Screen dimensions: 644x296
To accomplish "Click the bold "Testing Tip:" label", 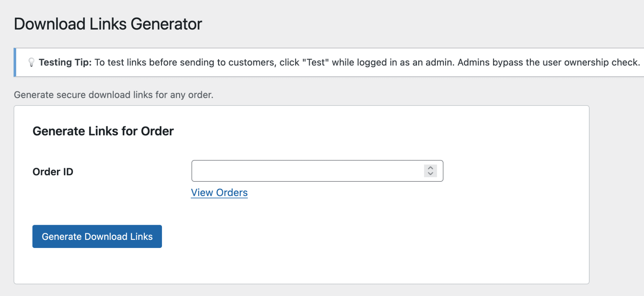I will tap(65, 62).
